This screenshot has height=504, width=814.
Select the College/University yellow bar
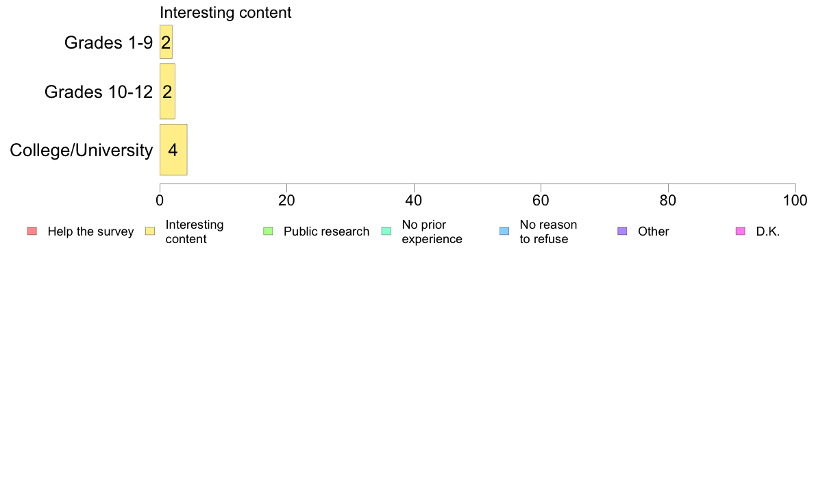[173, 149]
